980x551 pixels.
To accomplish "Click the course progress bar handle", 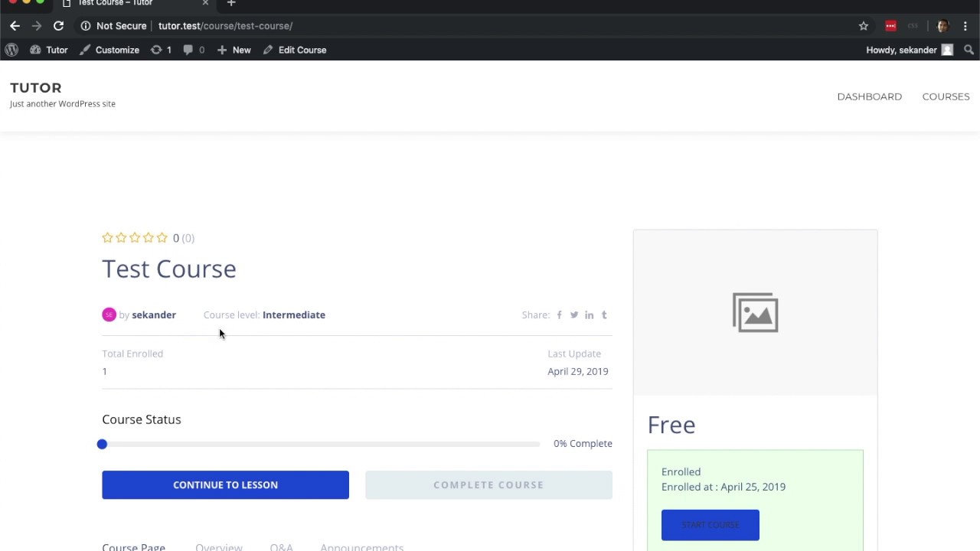I will click(x=102, y=444).
